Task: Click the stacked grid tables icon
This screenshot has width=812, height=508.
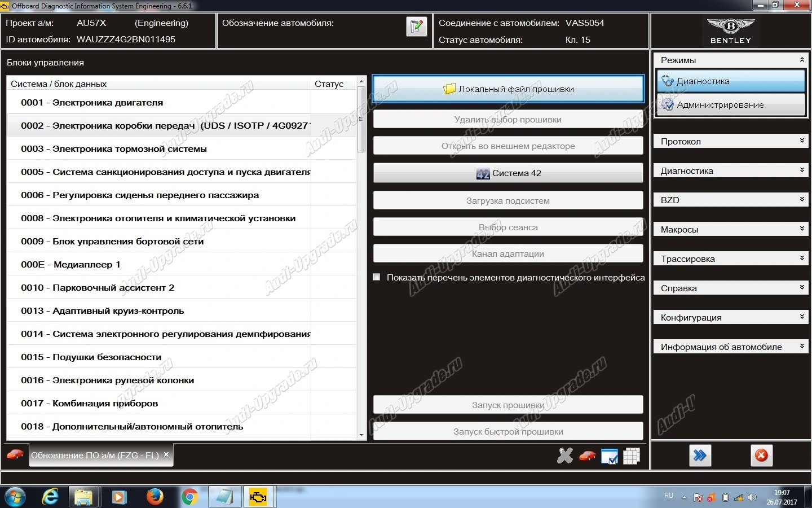Action: point(631,456)
